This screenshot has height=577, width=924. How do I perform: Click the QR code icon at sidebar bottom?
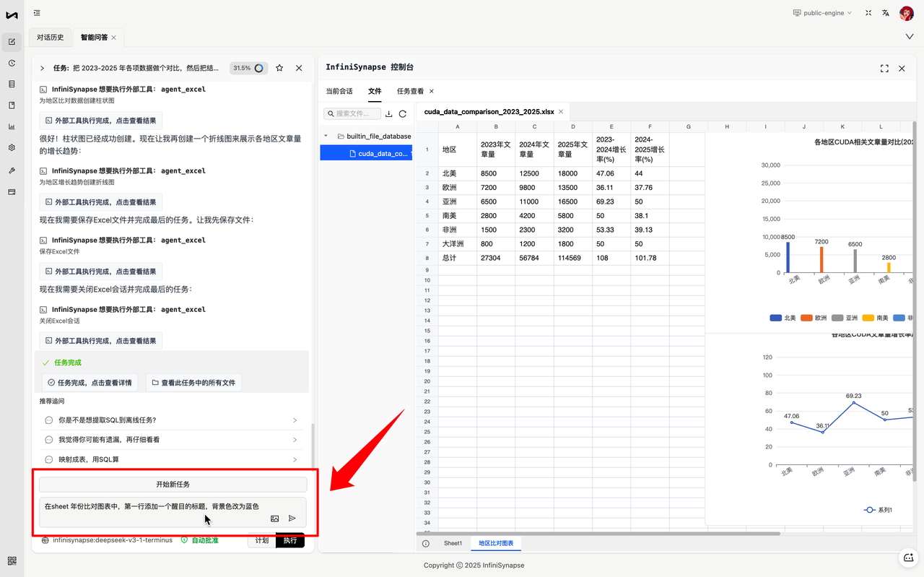tap(12, 560)
